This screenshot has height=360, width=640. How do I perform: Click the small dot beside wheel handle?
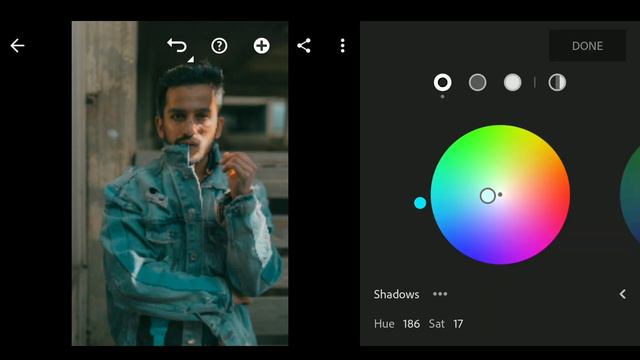[500, 195]
